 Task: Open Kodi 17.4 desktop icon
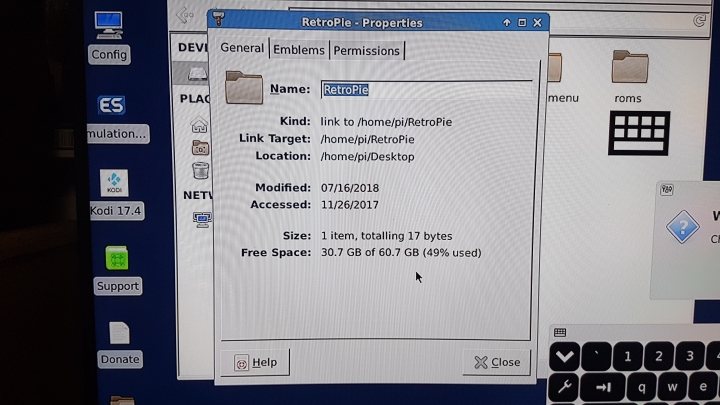tap(114, 183)
